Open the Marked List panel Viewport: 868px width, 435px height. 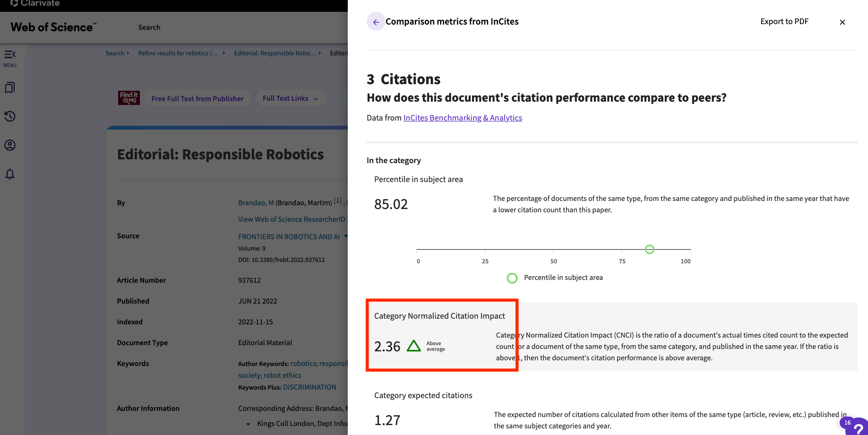(9, 87)
